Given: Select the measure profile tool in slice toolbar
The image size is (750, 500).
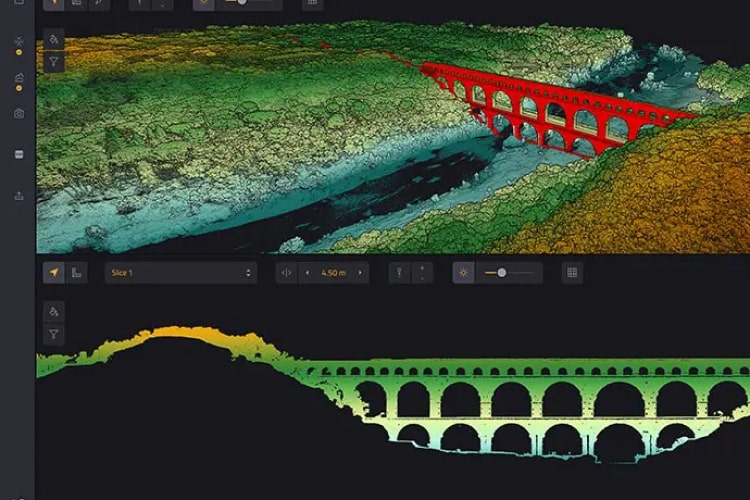Looking at the screenshot, I should tap(77, 273).
